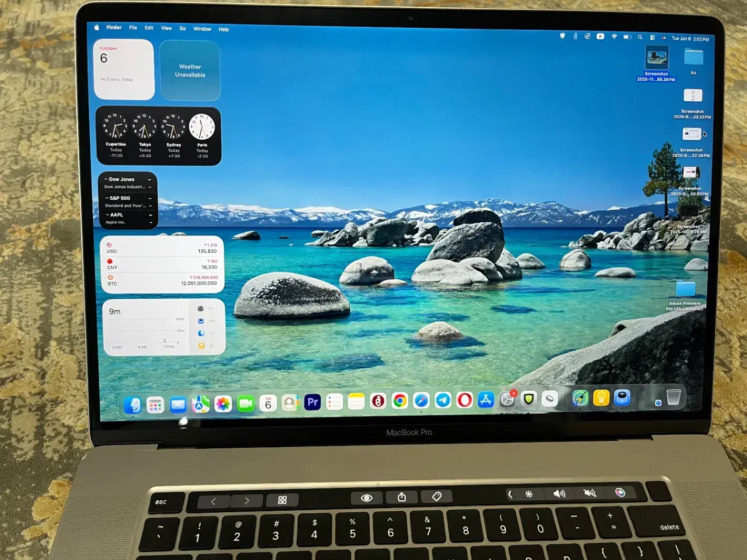This screenshot has width=747, height=560.
Task: Open the App Store from the Dock
Action: [486, 400]
